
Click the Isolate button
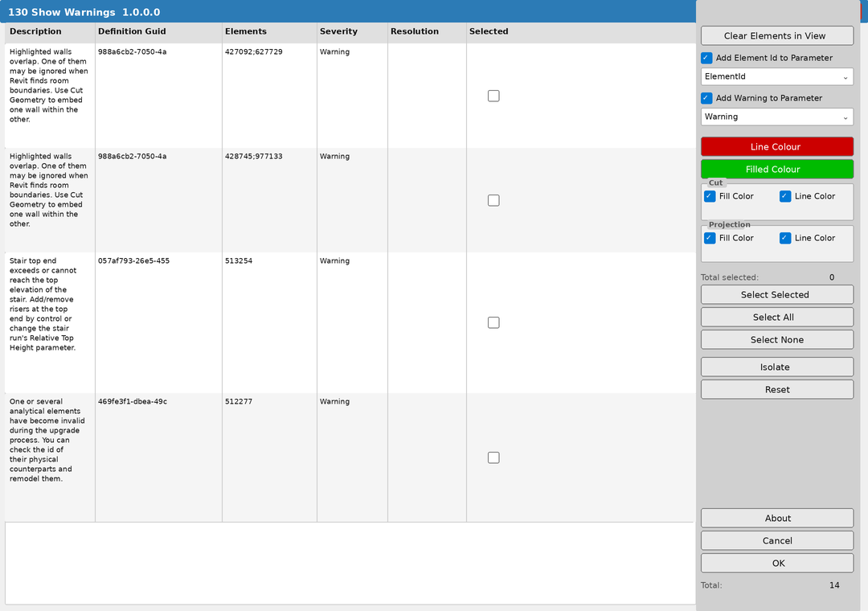tap(776, 367)
